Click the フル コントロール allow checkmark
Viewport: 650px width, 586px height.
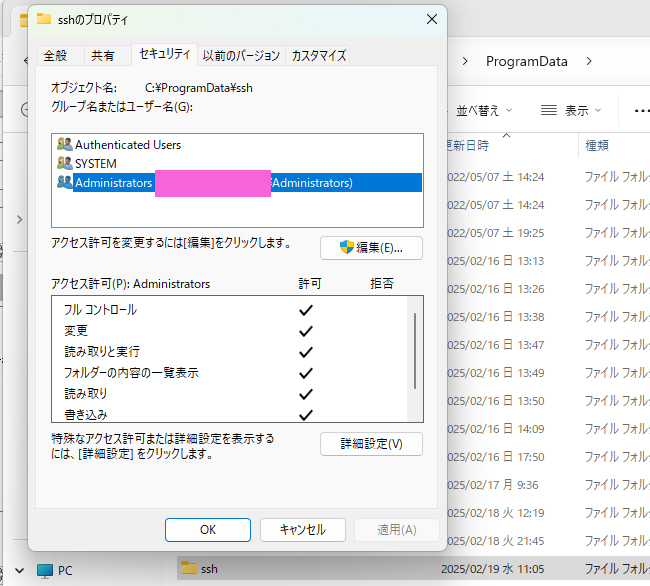[x=306, y=310]
